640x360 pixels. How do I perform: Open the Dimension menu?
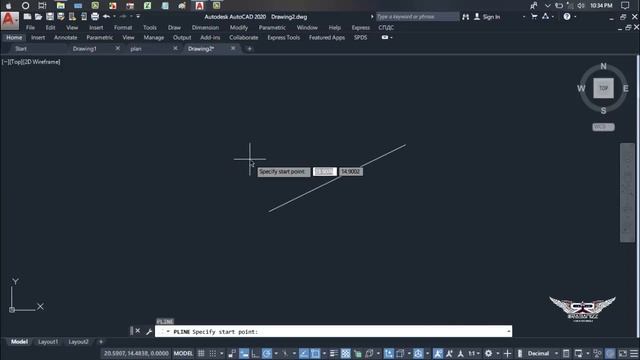tap(205, 27)
